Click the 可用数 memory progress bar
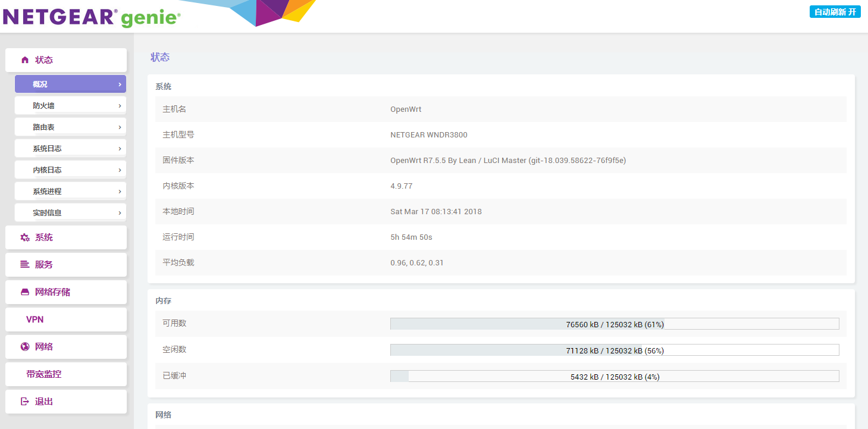Viewport: 868px width, 429px height. [615, 324]
